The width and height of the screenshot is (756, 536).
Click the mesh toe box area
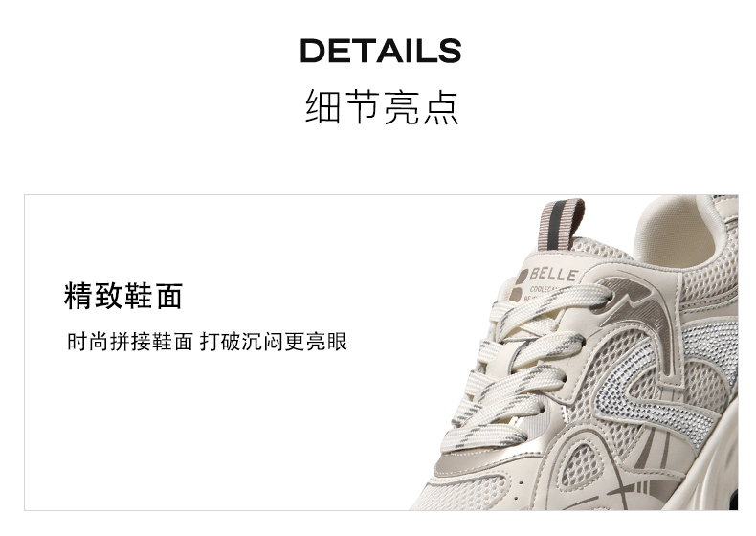click(x=463, y=492)
